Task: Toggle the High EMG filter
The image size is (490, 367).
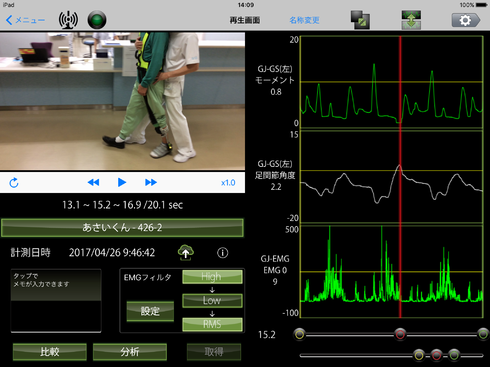Action: 212,277
